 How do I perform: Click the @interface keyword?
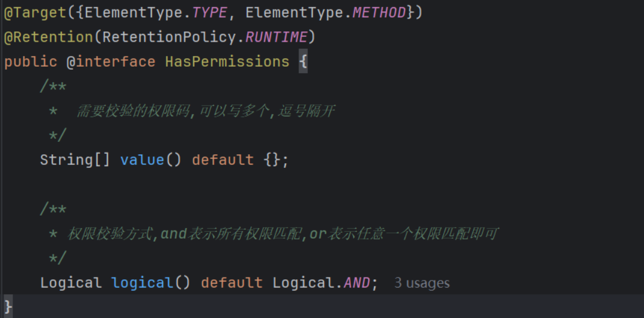(x=111, y=61)
